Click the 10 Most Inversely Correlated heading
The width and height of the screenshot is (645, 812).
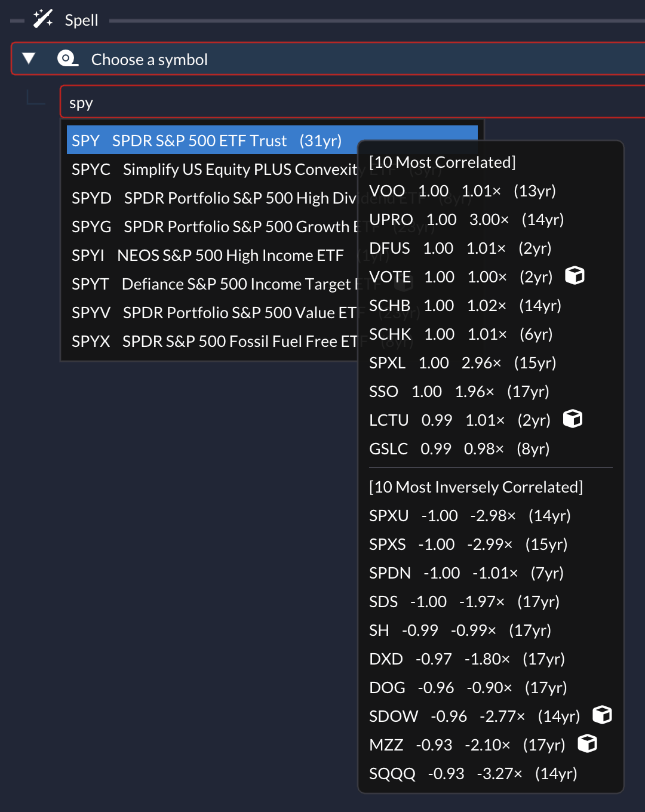(476, 487)
